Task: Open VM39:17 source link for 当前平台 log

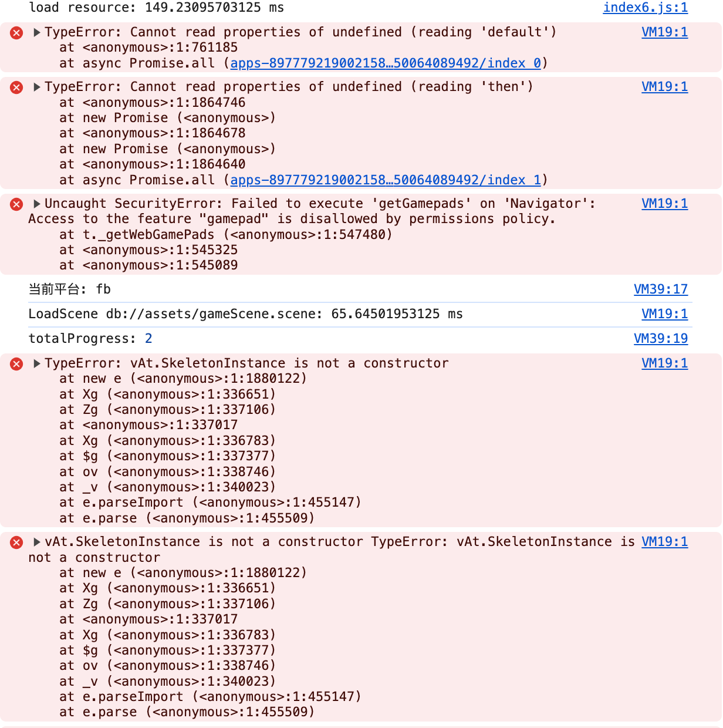Action: tap(660, 289)
